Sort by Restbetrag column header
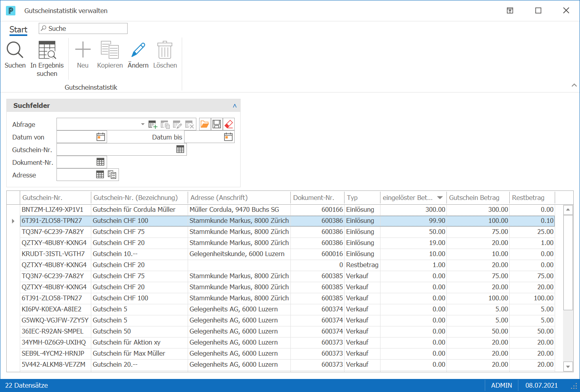Viewport: 580px width, 392px height. tap(532, 198)
